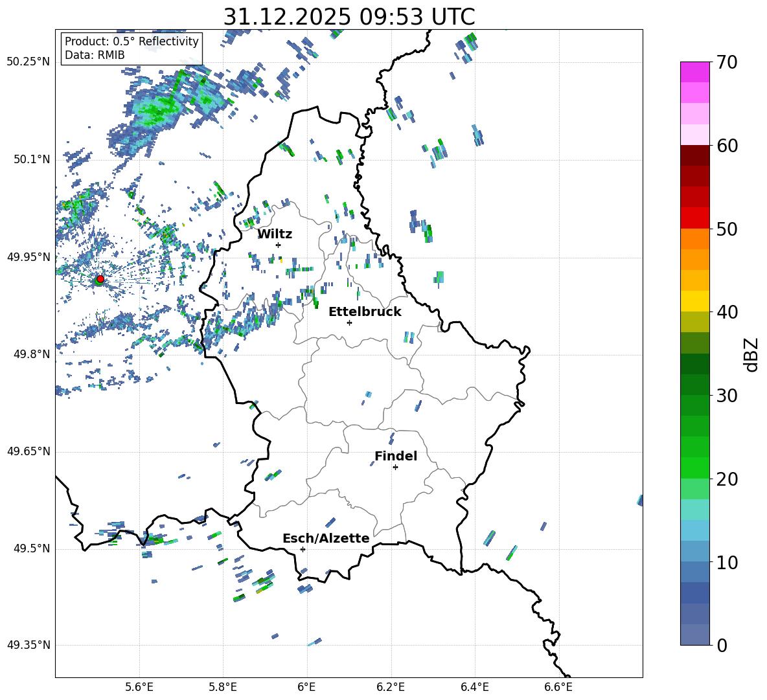767x700 pixels.
Task: Click the longitude label 5.8°E
Action: click(223, 687)
